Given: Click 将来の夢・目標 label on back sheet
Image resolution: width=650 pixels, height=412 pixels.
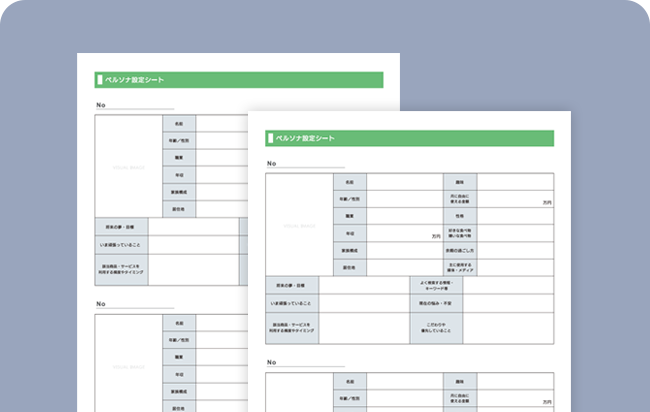Looking at the screenshot, I should coord(121,227).
